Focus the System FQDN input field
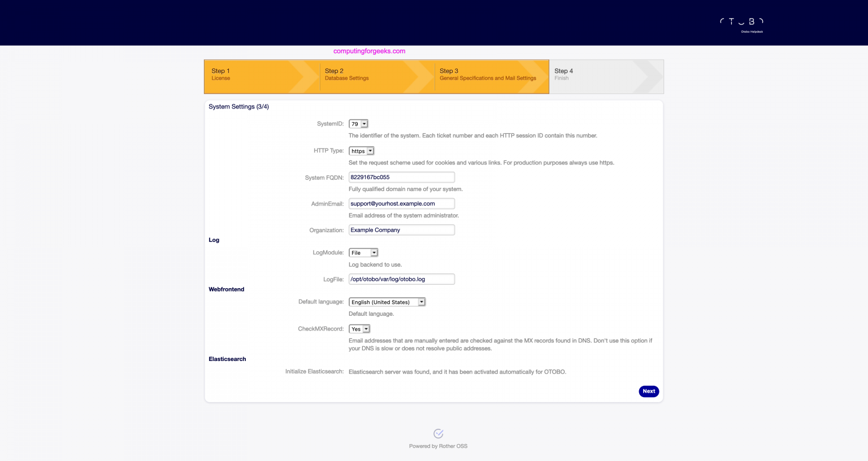The width and height of the screenshot is (868, 461). pos(401,177)
